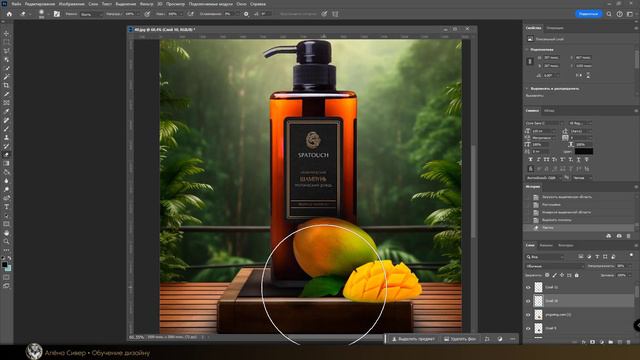The width and height of the screenshot is (640, 360).
Task: Open the brush settings panel icon
Action: [x=57, y=14]
